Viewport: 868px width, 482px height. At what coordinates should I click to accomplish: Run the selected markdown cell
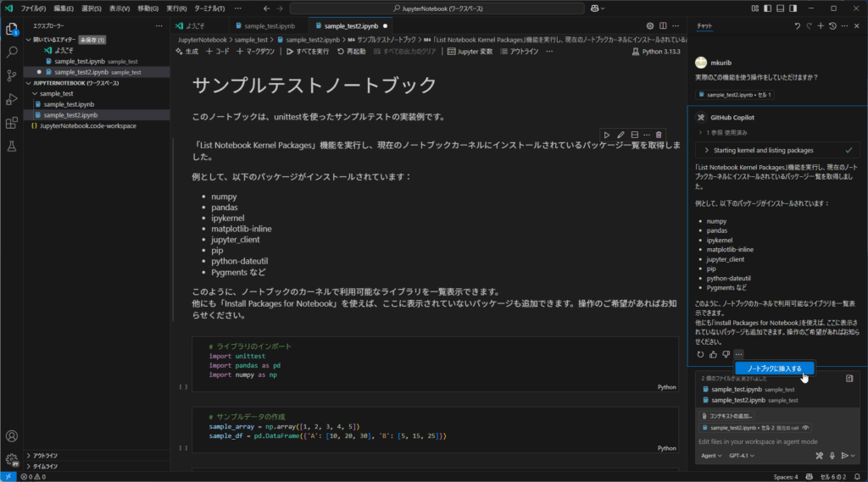point(607,135)
